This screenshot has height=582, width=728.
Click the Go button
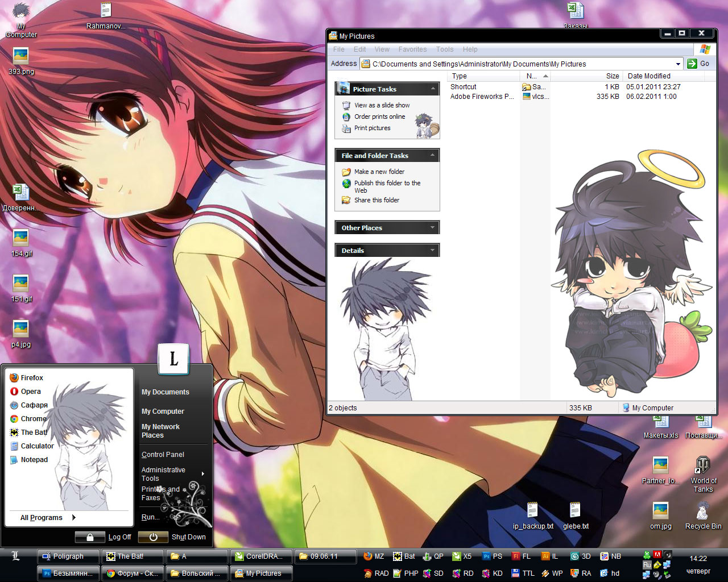coord(699,64)
